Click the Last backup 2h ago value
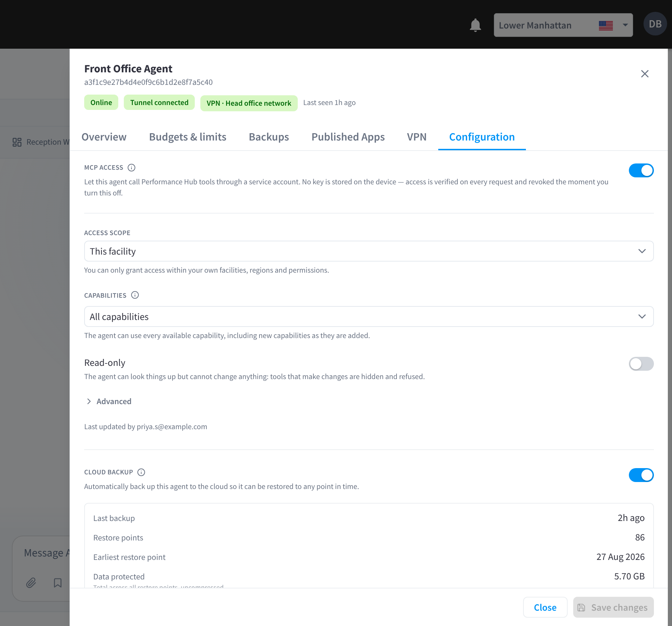 [631, 518]
